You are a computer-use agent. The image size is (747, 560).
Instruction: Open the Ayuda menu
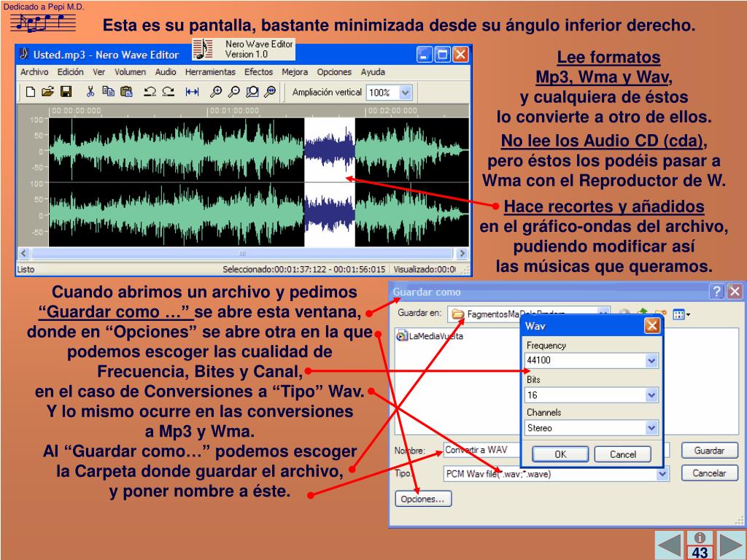coord(373,72)
